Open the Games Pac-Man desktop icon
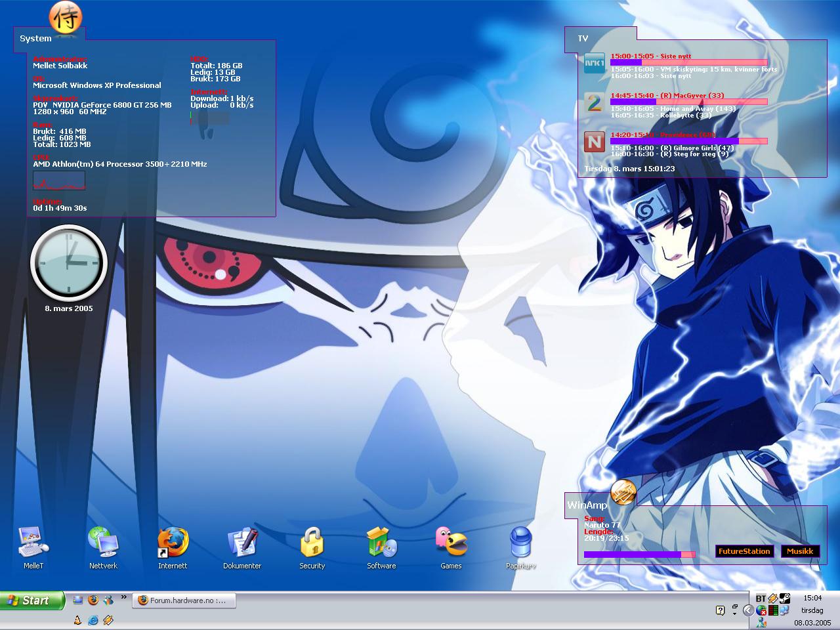This screenshot has height=630, width=840. [451, 548]
